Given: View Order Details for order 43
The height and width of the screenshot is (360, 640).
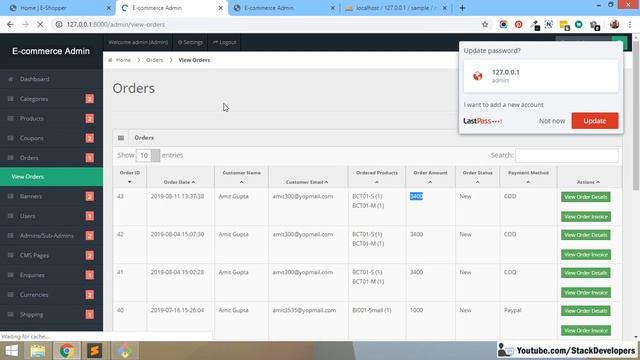Looking at the screenshot, I should coord(586,197).
